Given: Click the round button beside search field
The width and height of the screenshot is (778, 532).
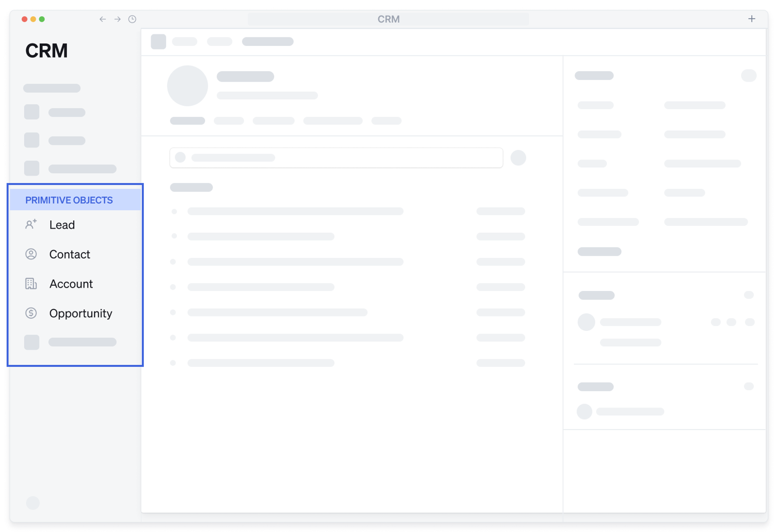Looking at the screenshot, I should click(518, 157).
